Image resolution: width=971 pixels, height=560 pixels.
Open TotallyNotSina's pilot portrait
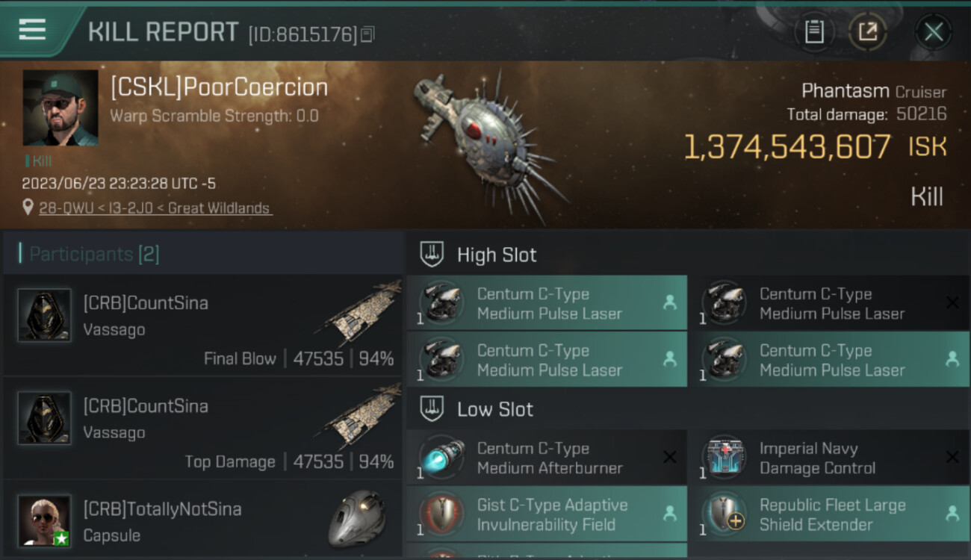44,520
